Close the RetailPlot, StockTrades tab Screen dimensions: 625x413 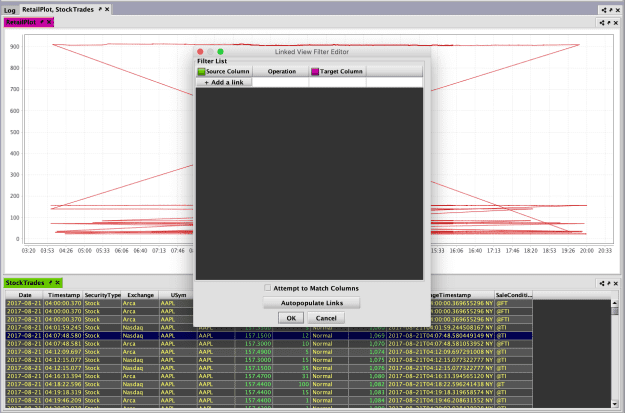[x=108, y=8]
